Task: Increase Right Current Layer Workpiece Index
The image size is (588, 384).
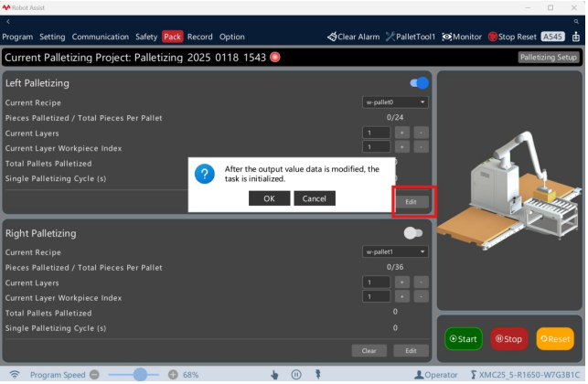Action: [402, 296]
